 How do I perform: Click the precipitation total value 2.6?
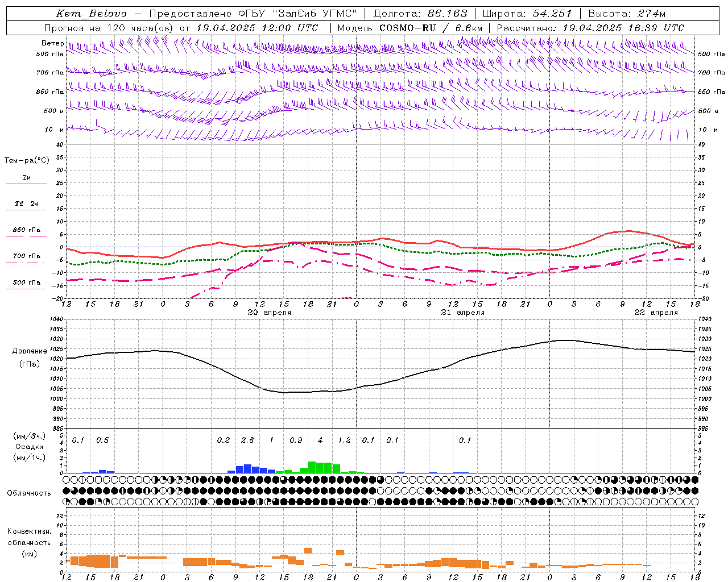tap(248, 440)
